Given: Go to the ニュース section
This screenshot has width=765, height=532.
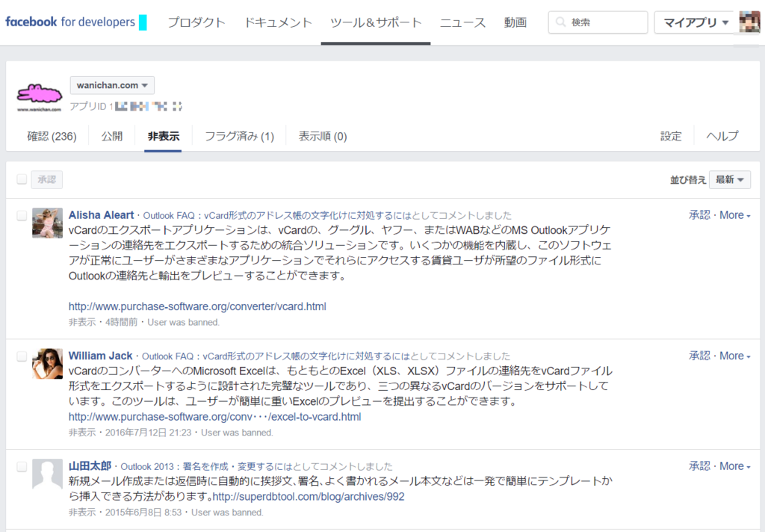Looking at the screenshot, I should click(462, 22).
